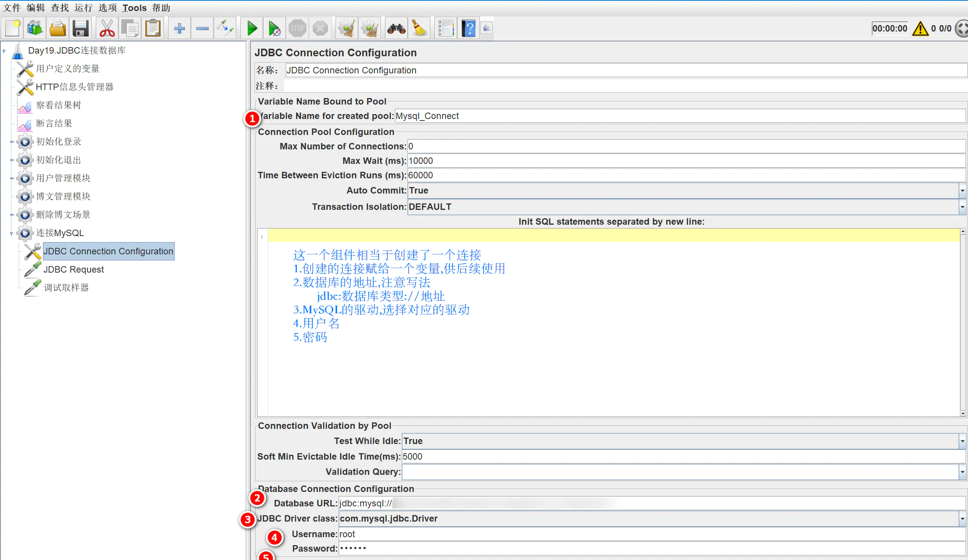Click Max Number of Connections field
Screen dimensions: 968x560
[x=686, y=147]
